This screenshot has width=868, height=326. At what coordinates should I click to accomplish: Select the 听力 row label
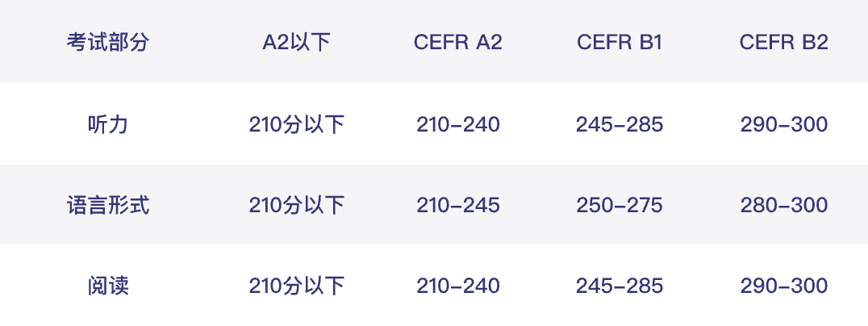(108, 125)
